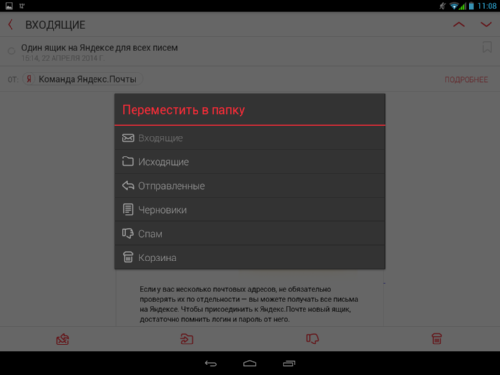The image size is (500, 375).
Task: Select Исходящие folder in dialog
Action: click(x=250, y=162)
